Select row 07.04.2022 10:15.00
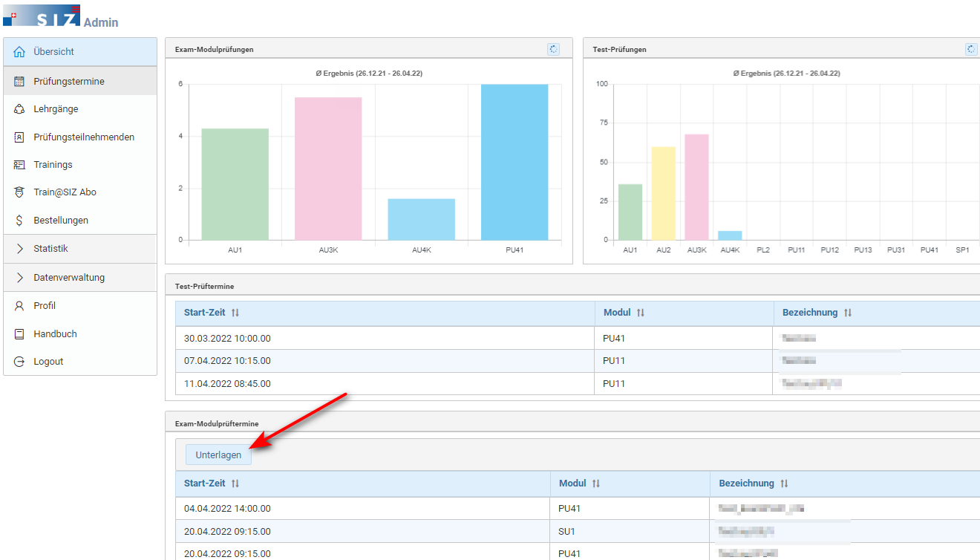The width and height of the screenshot is (980, 560). point(578,361)
